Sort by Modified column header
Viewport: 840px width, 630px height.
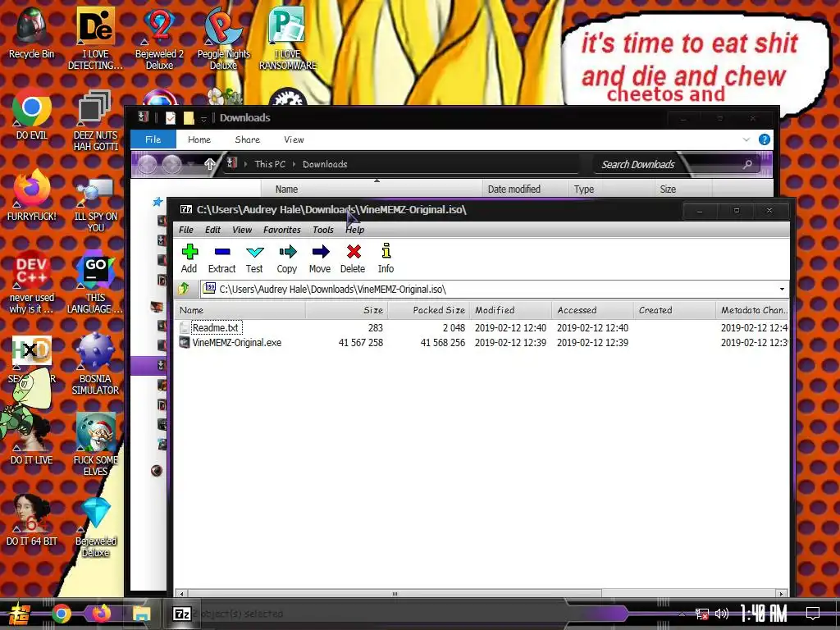click(x=510, y=310)
